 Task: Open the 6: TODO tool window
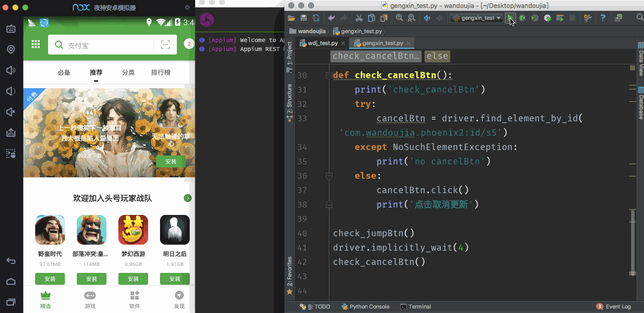point(315,307)
